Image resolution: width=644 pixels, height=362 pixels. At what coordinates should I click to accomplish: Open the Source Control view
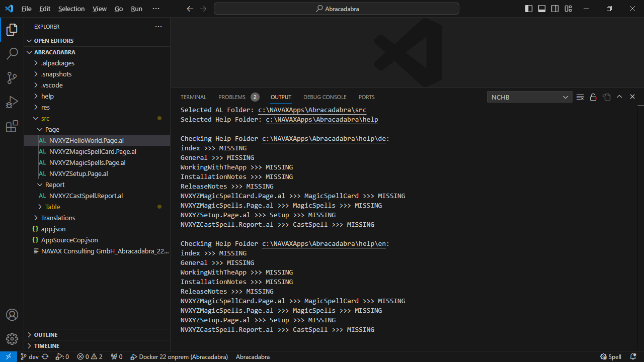(12, 78)
